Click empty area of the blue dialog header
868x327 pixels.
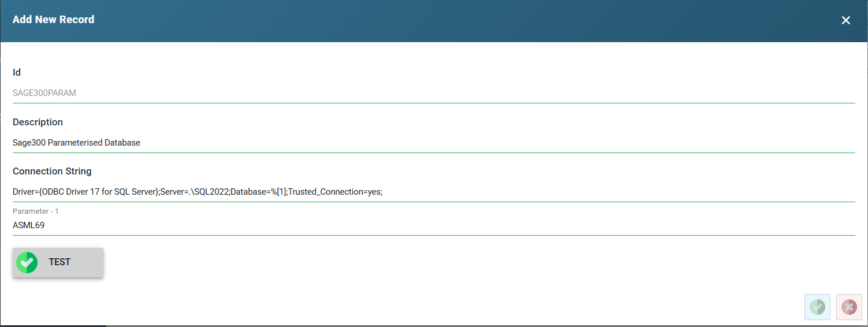tap(462, 20)
